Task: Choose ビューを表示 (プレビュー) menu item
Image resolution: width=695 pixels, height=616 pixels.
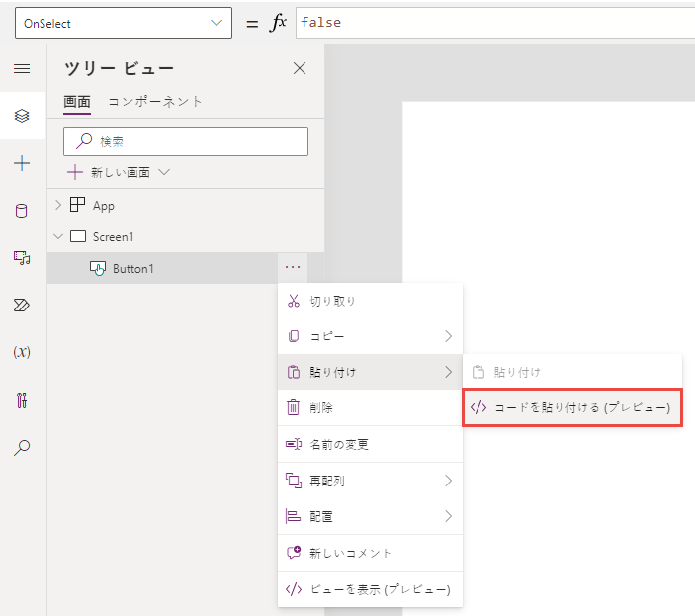Action: pyautogui.click(x=370, y=589)
